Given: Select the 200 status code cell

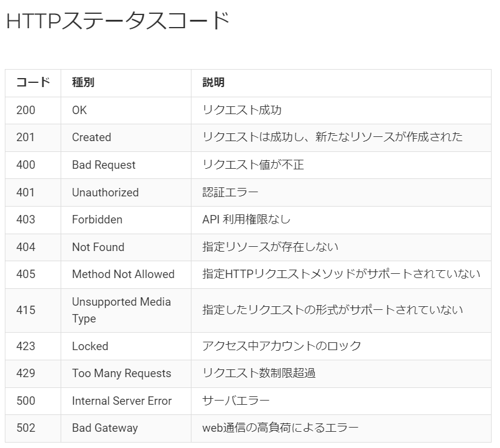Looking at the screenshot, I should click(26, 110).
